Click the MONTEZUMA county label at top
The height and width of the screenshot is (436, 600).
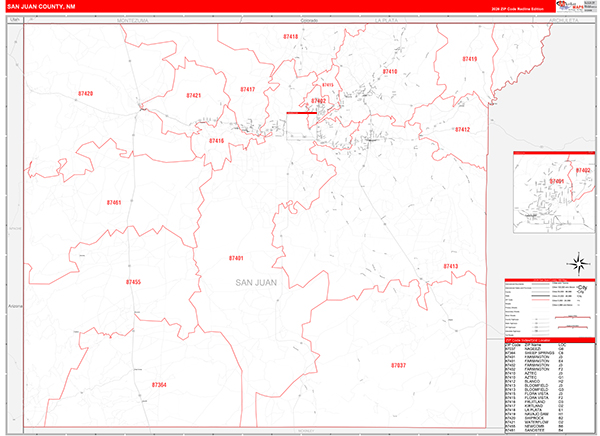(132, 20)
